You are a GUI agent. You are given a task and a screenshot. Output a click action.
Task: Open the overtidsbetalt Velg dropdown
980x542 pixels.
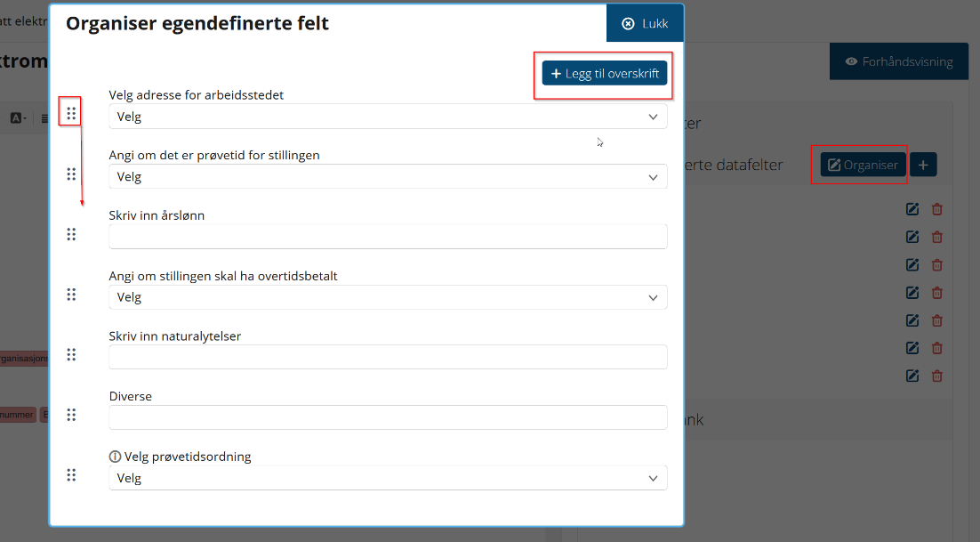click(x=388, y=297)
